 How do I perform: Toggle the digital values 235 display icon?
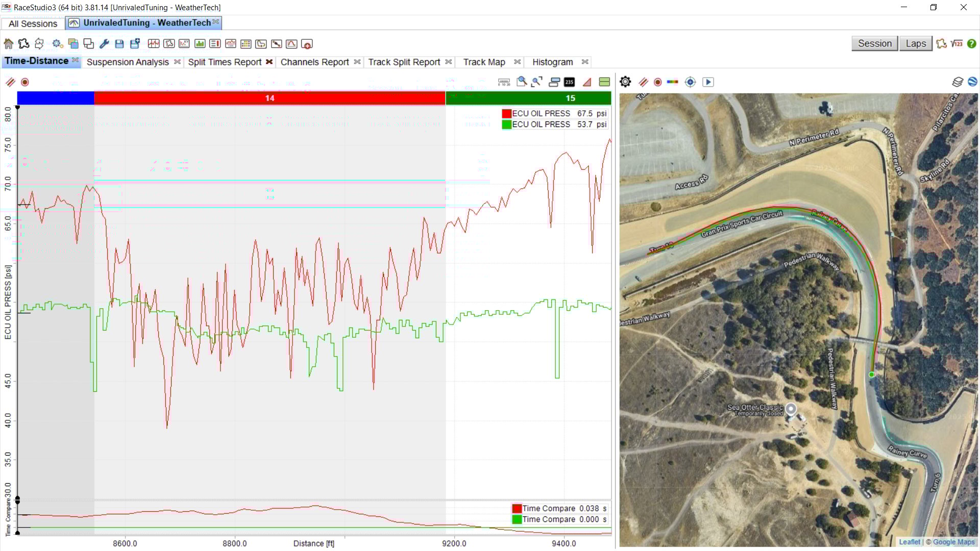(x=569, y=82)
